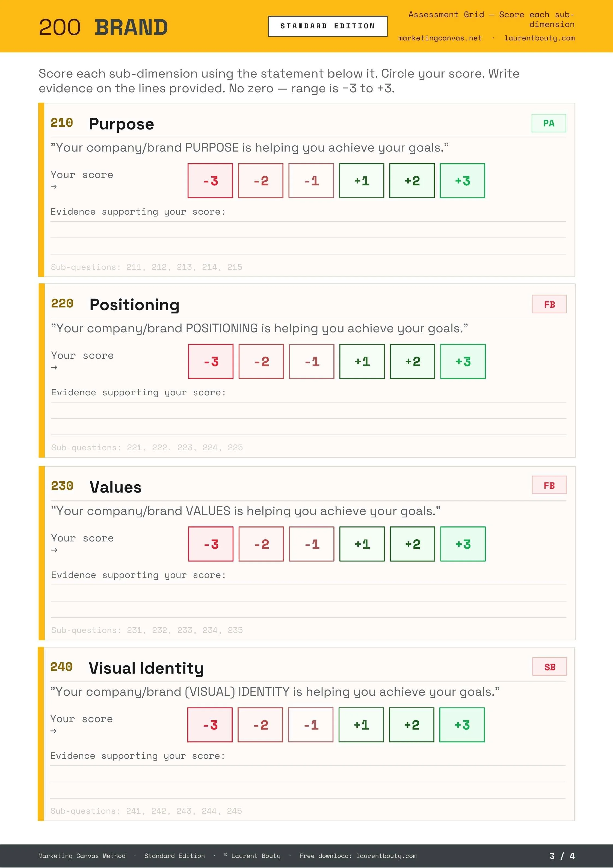Choose +2 score under Purpose
The height and width of the screenshot is (868, 613).
coord(412,181)
